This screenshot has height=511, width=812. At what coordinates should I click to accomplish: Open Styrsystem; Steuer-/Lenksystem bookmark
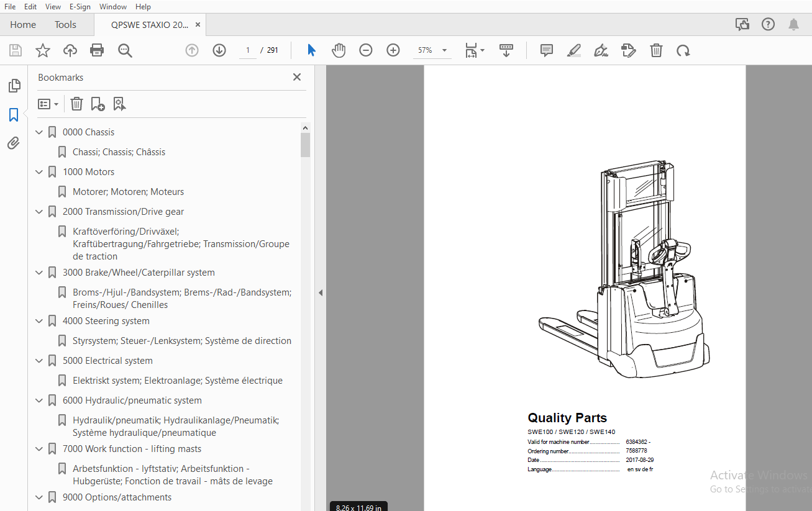click(x=182, y=341)
